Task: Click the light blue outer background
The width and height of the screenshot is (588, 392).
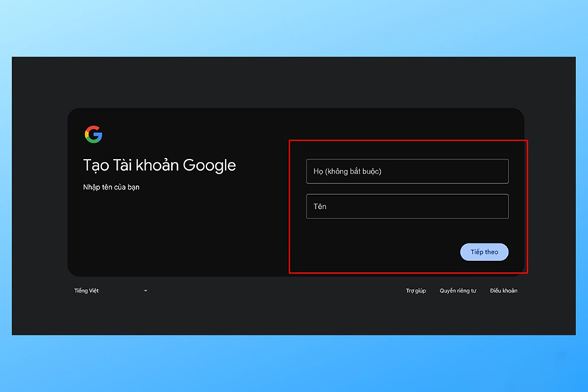Action: [x=294, y=29]
